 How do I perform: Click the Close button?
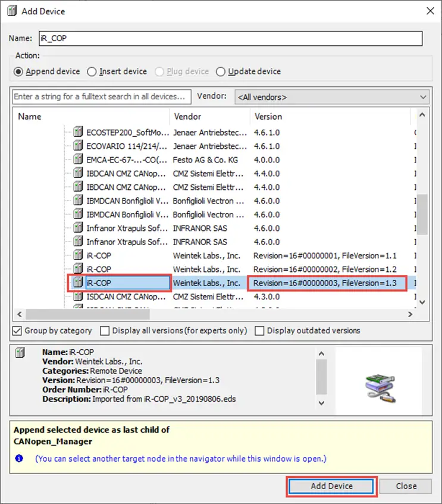click(x=406, y=486)
